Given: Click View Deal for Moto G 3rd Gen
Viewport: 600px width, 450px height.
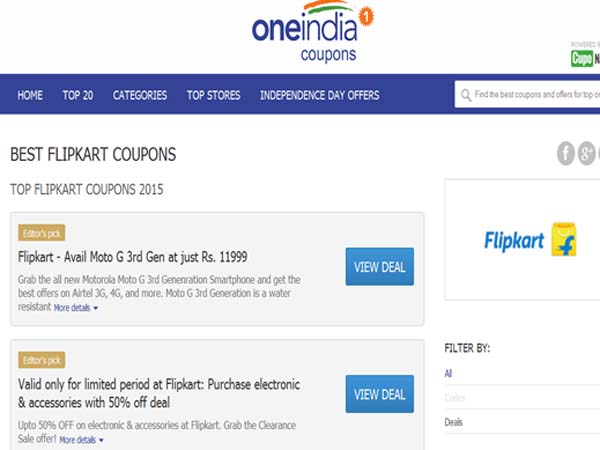Looking at the screenshot, I should pos(379,267).
